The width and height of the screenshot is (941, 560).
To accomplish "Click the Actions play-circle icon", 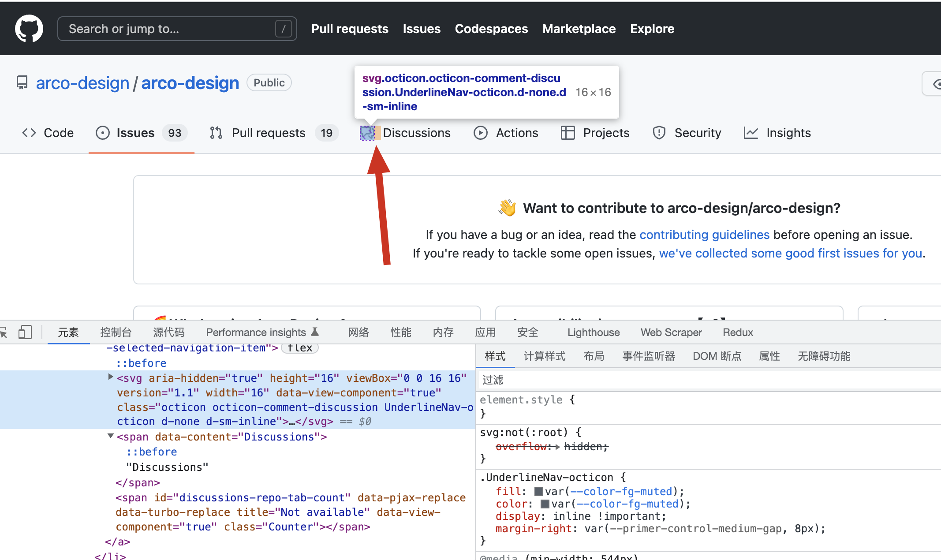I will (480, 133).
